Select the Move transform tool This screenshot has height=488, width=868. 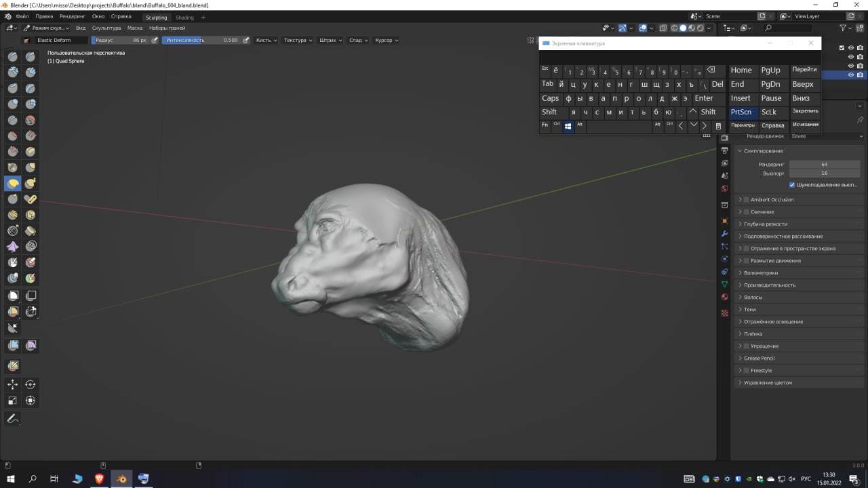13,384
